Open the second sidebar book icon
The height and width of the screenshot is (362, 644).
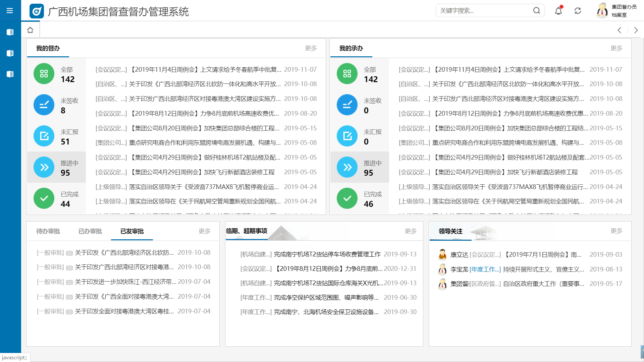(10, 53)
